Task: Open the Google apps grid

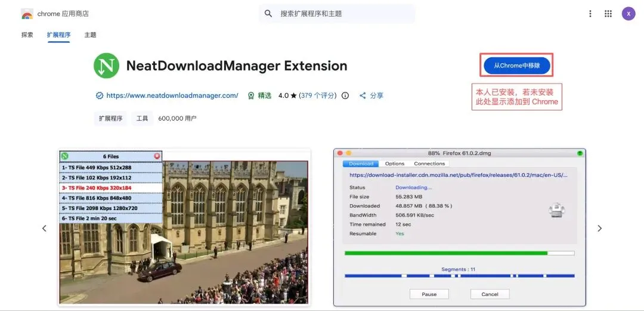Action: tap(608, 14)
